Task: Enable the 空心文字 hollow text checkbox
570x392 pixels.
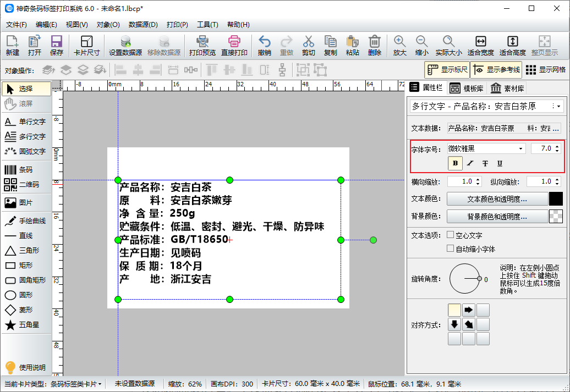Action: coord(450,235)
